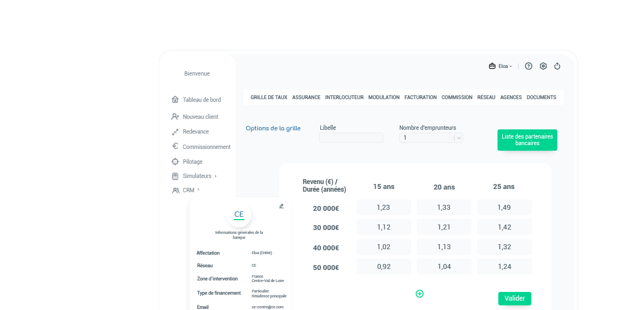This screenshot has height=310, width=644.
Task: Click Liste des partenaires bancaires button
Action: tap(527, 140)
